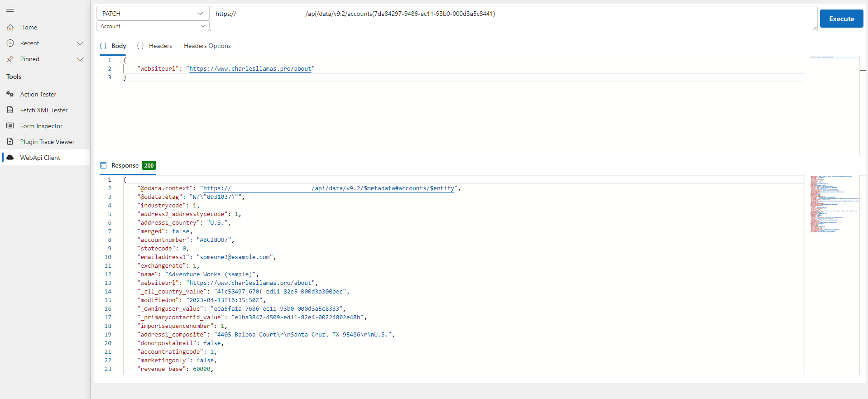This screenshot has height=399, width=868.
Task: Follow the @odata.context metadata link
Action: tap(329, 188)
